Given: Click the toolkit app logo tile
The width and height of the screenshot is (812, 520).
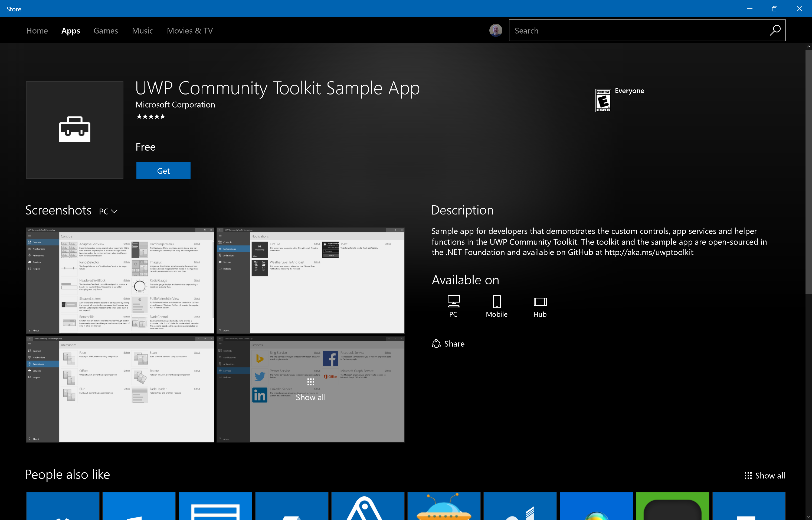Looking at the screenshot, I should click(74, 130).
